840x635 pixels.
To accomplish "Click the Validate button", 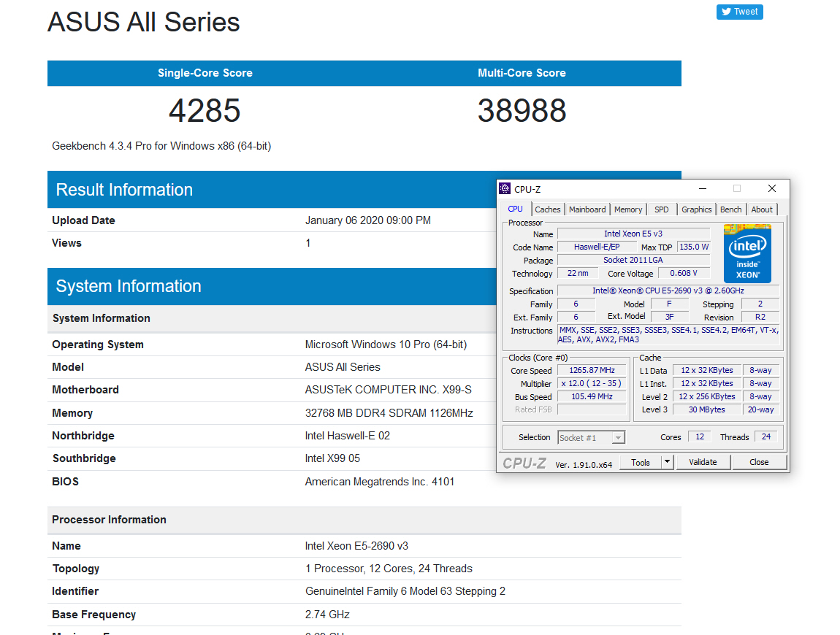I will [703, 462].
